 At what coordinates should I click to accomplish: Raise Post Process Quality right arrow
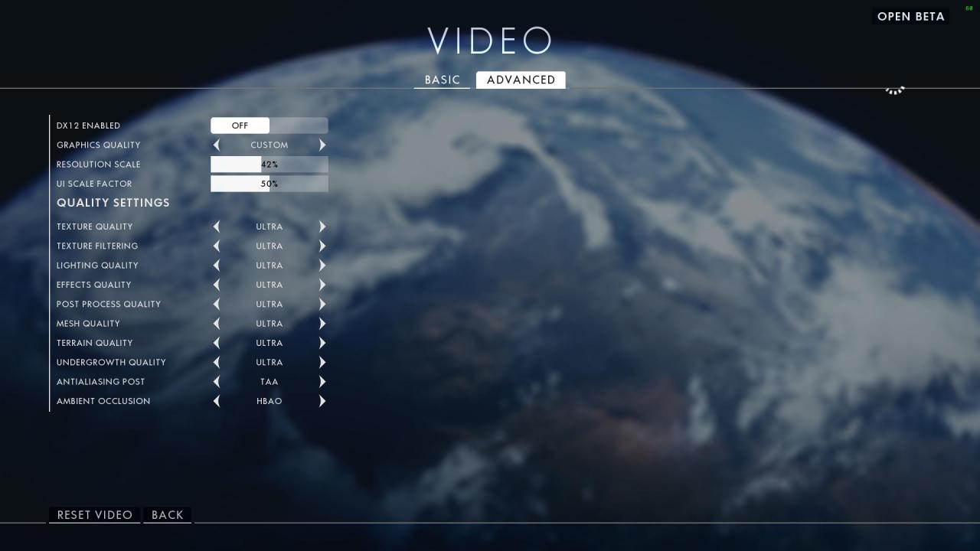point(322,304)
